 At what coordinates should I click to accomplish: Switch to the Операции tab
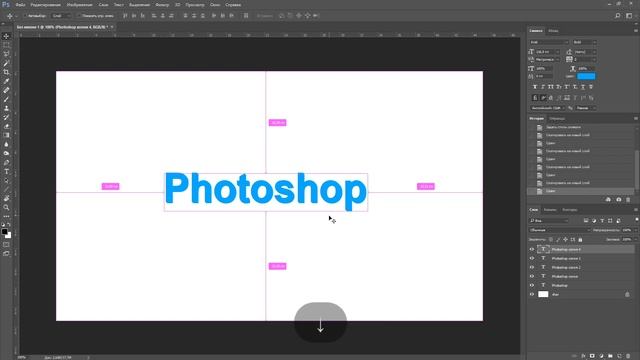point(557,119)
